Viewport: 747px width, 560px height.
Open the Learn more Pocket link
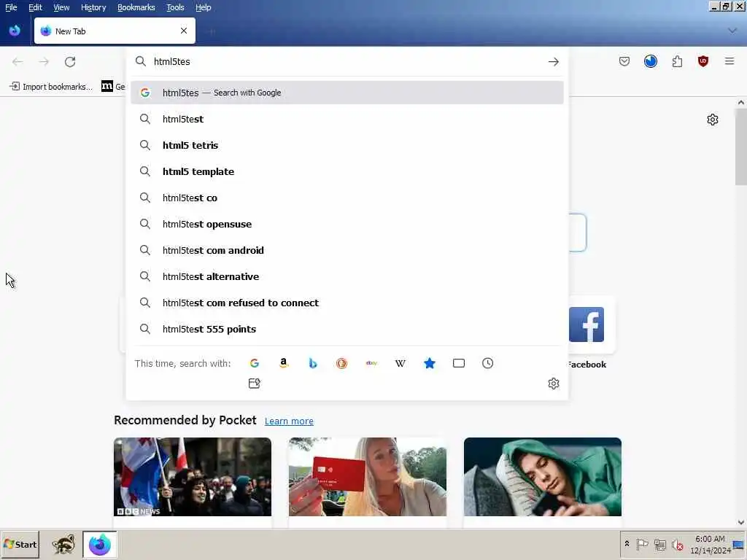coord(289,421)
